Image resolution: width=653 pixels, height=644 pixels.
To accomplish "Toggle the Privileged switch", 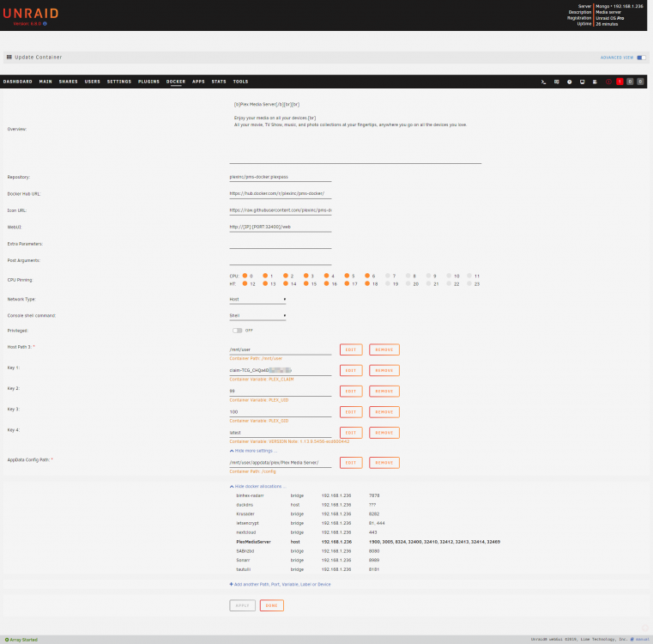I will [x=238, y=331].
